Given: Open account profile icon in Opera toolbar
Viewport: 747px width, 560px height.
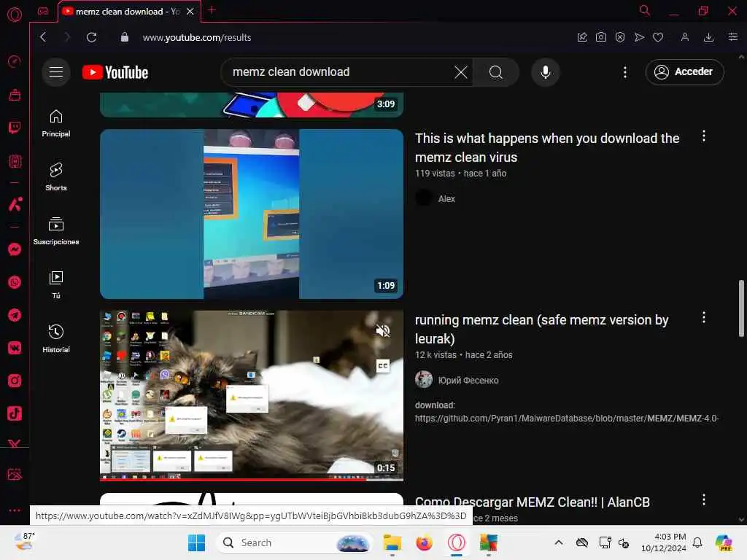Looking at the screenshot, I should click(x=684, y=37).
